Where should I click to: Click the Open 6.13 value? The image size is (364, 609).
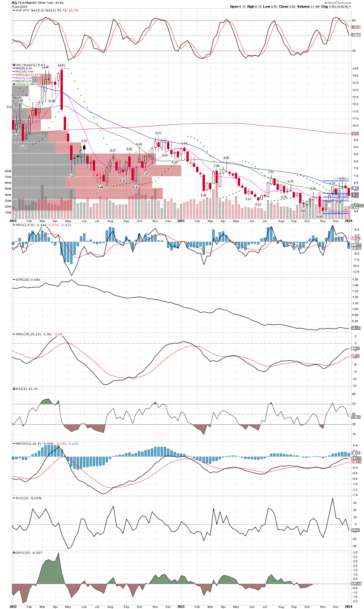click(x=238, y=6)
